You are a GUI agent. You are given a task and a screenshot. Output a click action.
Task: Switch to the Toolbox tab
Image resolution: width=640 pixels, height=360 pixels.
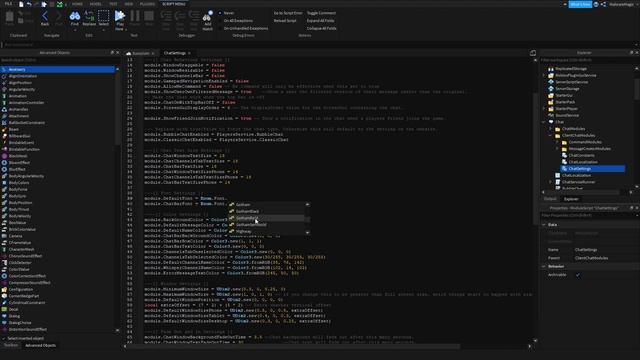[11, 345]
